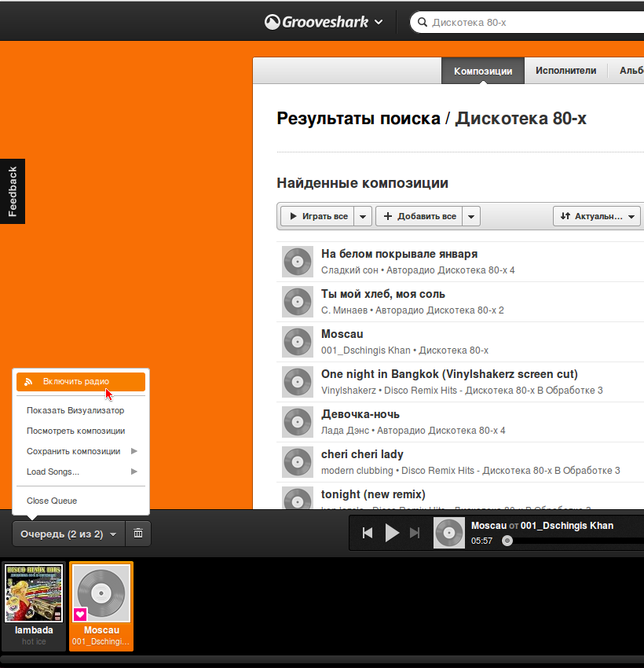This screenshot has height=668, width=644.
Task: Open the Feedback side tab
Action: (x=13, y=191)
